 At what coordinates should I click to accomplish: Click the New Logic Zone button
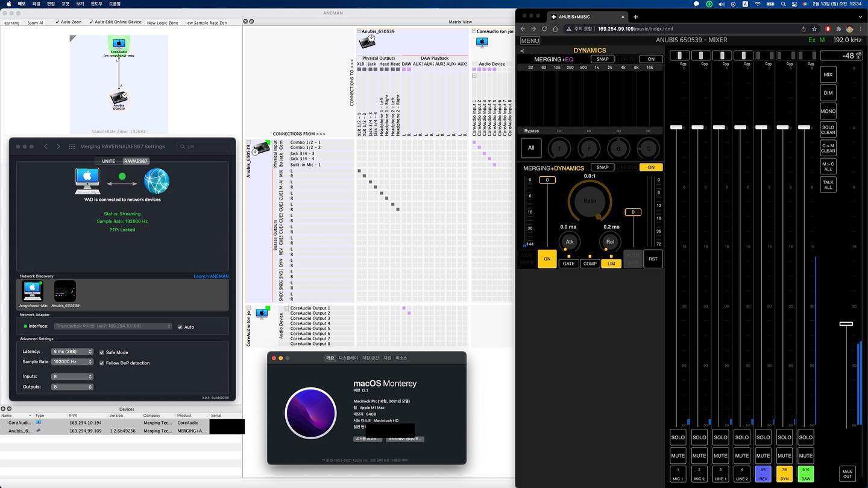point(163,22)
